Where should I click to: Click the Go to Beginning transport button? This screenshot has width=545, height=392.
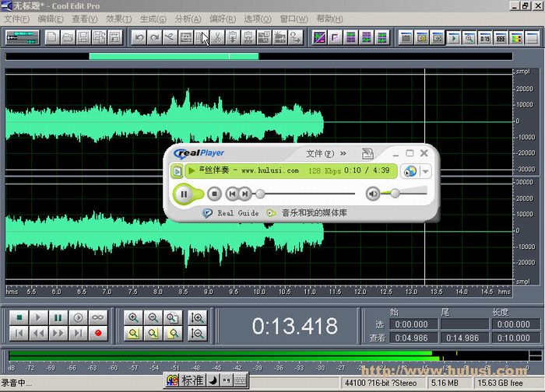coord(19,334)
